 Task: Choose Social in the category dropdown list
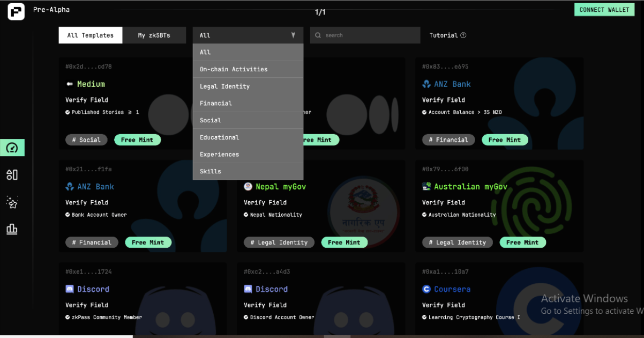[248, 120]
